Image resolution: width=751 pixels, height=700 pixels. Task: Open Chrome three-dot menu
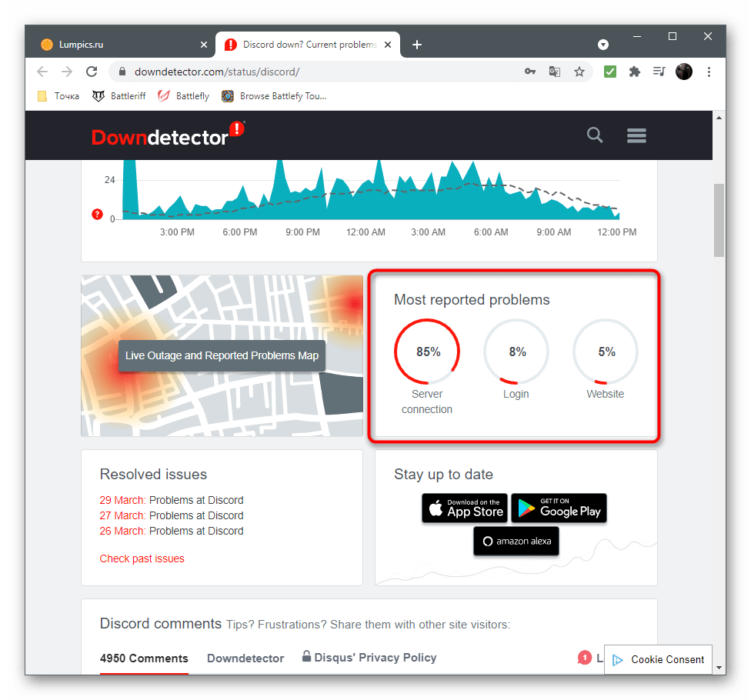(x=709, y=72)
